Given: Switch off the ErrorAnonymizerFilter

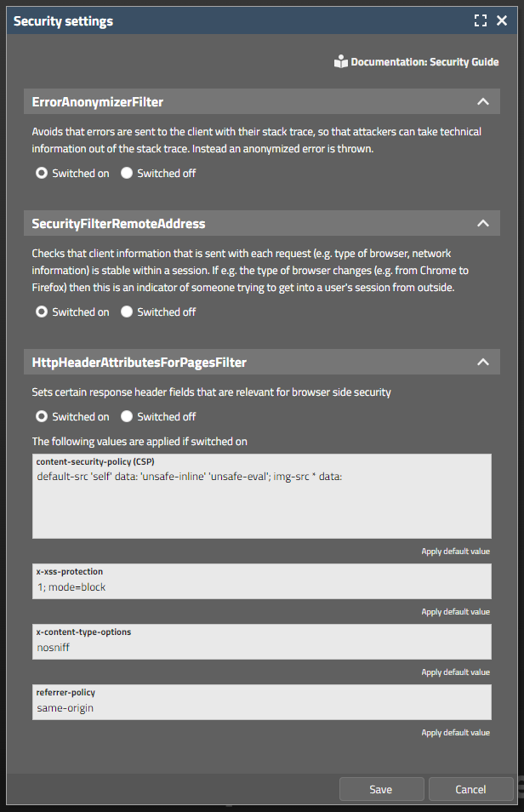Looking at the screenshot, I should [128, 174].
